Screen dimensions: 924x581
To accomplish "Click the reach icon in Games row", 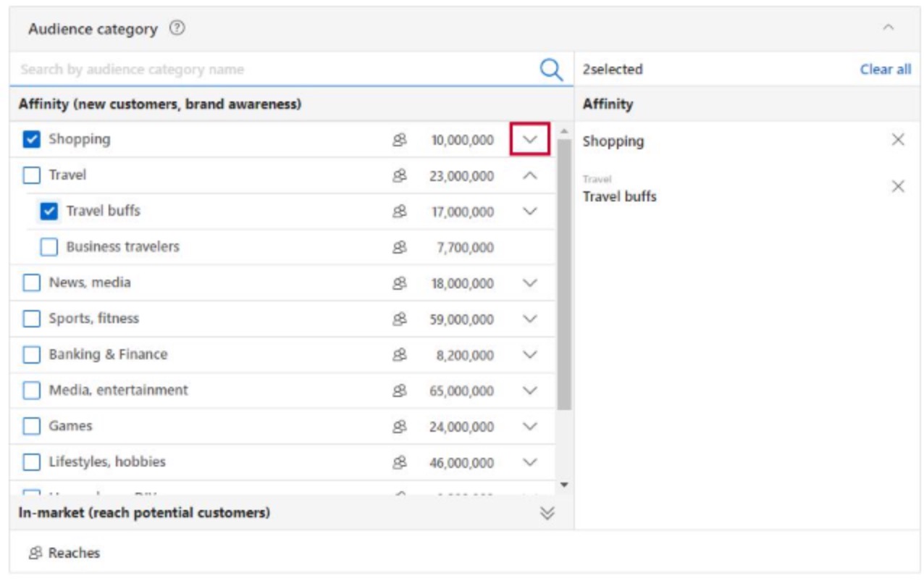I will 399,427.
